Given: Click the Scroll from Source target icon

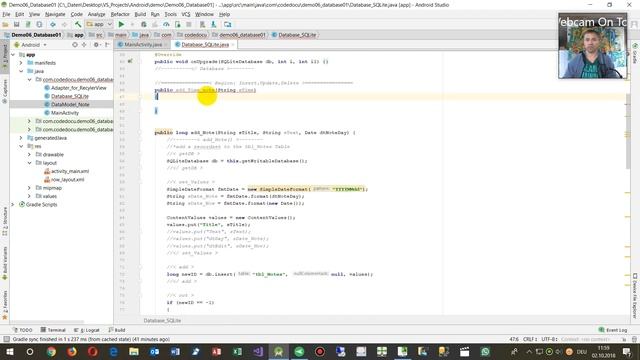Looking at the screenshot, I should pyautogui.click(x=75, y=45).
